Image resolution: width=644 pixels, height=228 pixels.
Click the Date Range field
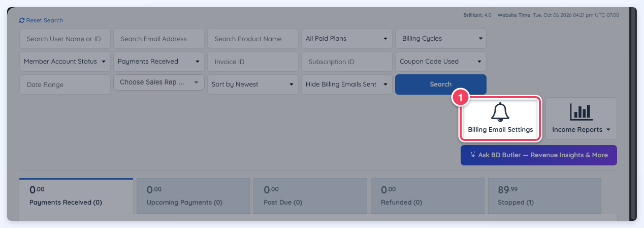point(65,84)
